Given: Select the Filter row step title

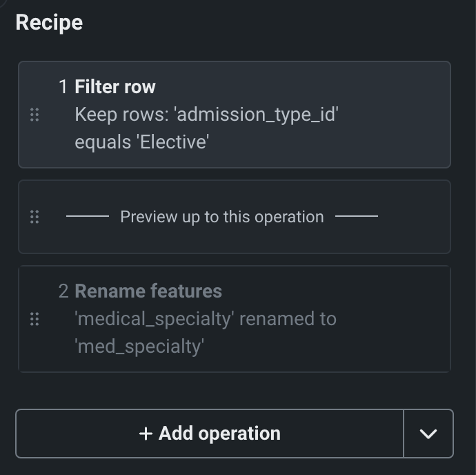Looking at the screenshot, I should pyautogui.click(x=115, y=87).
